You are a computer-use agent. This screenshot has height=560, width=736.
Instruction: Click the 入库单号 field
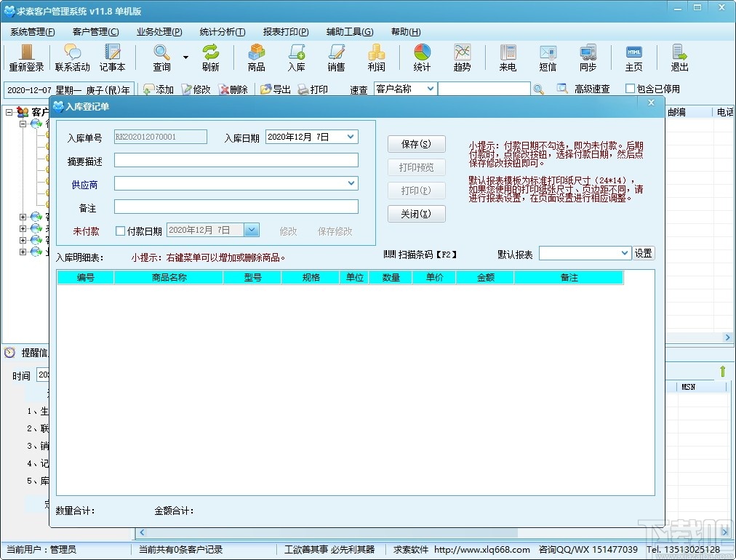[x=161, y=137]
